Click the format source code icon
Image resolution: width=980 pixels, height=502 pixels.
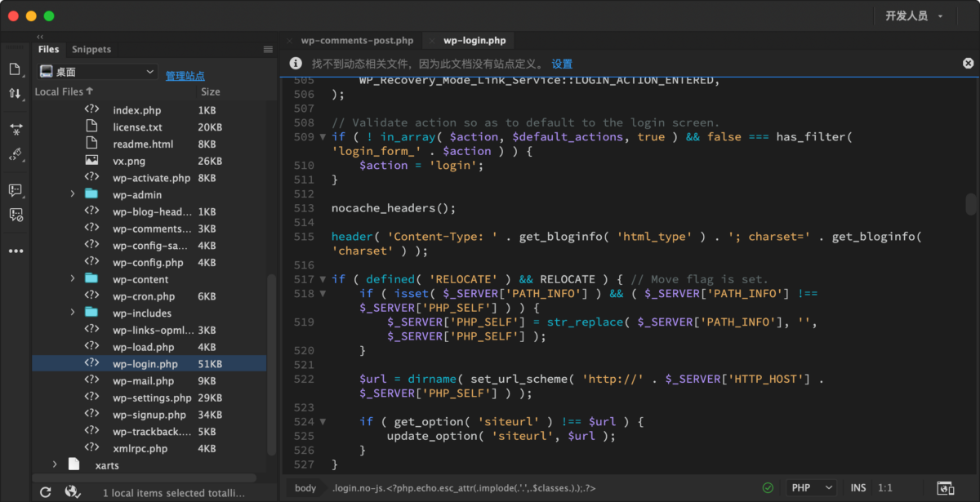16,154
